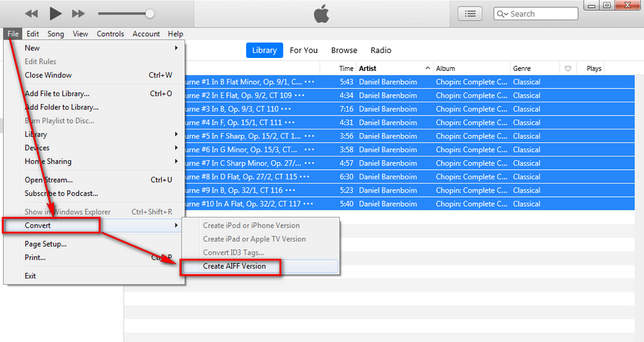Sort by the Time column header
This screenshot has height=342, width=644.
[x=346, y=69]
